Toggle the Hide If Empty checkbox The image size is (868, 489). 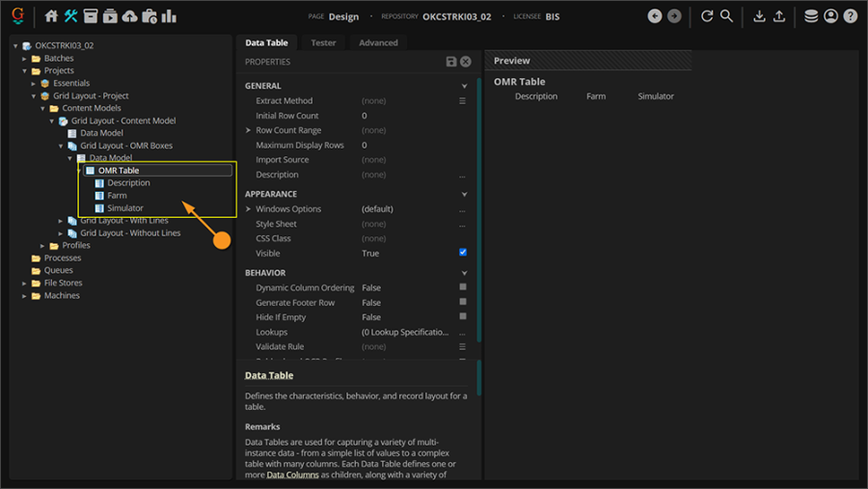pyautogui.click(x=463, y=317)
